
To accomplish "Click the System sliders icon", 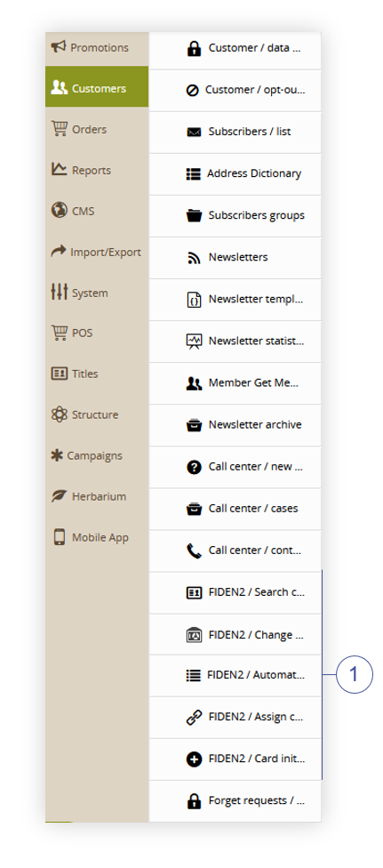I will click(x=60, y=293).
